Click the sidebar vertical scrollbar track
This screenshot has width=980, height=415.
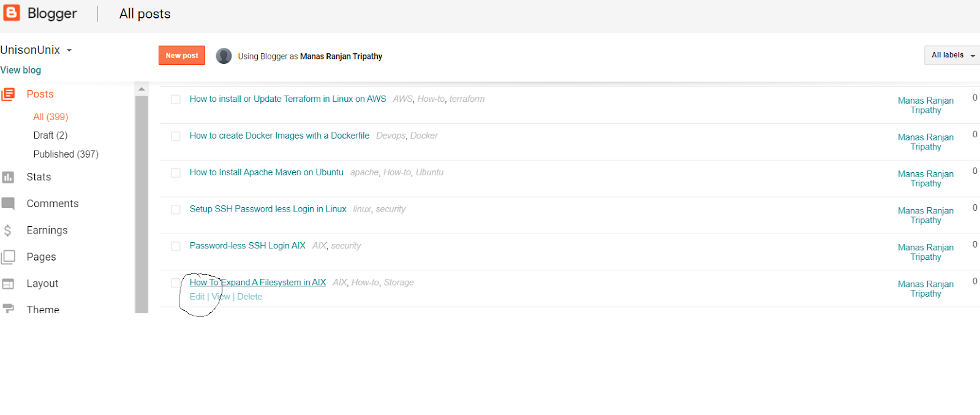pyautogui.click(x=141, y=204)
